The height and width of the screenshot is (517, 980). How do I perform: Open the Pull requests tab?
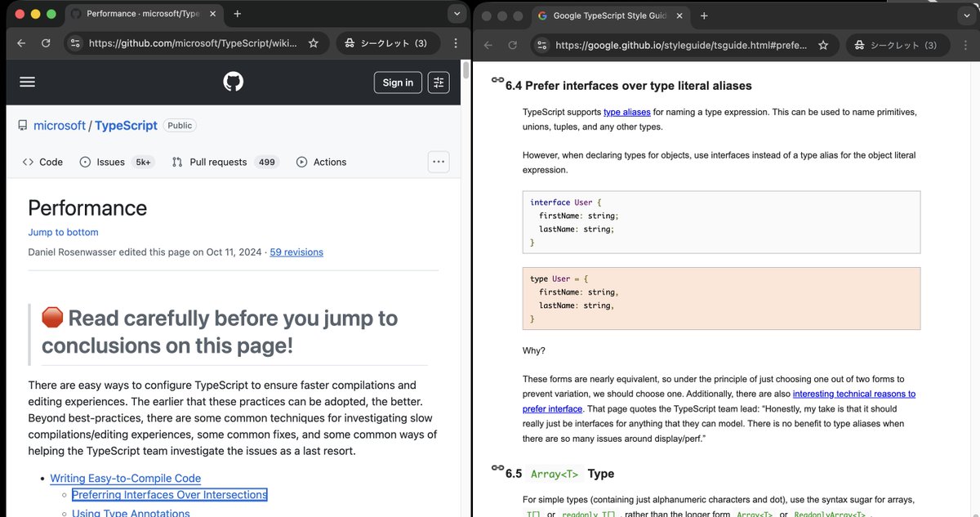tap(225, 162)
